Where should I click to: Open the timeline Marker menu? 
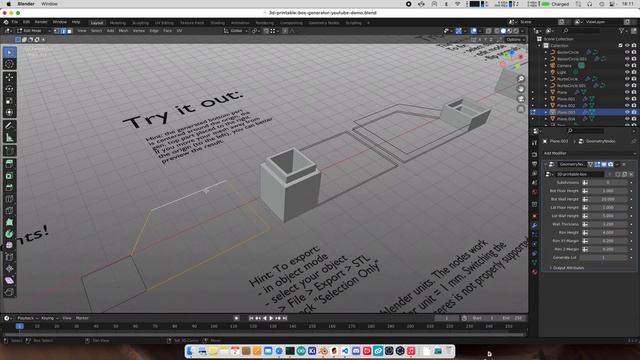[82, 318]
